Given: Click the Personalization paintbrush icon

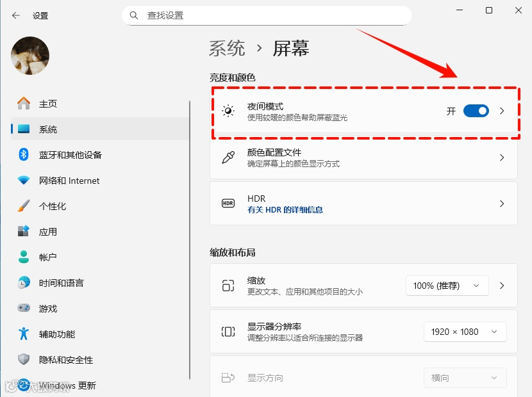Looking at the screenshot, I should 24,206.
